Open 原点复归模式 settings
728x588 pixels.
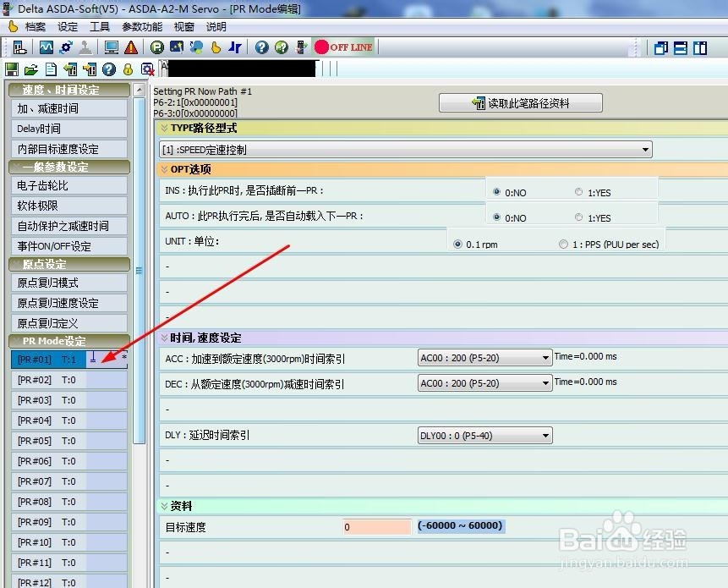click(69, 283)
